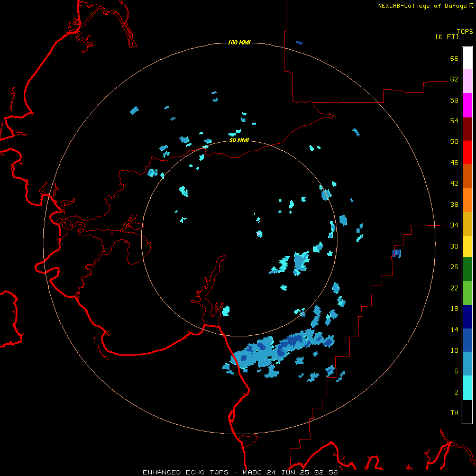Click the 100 NMI range ring label

click(x=239, y=42)
